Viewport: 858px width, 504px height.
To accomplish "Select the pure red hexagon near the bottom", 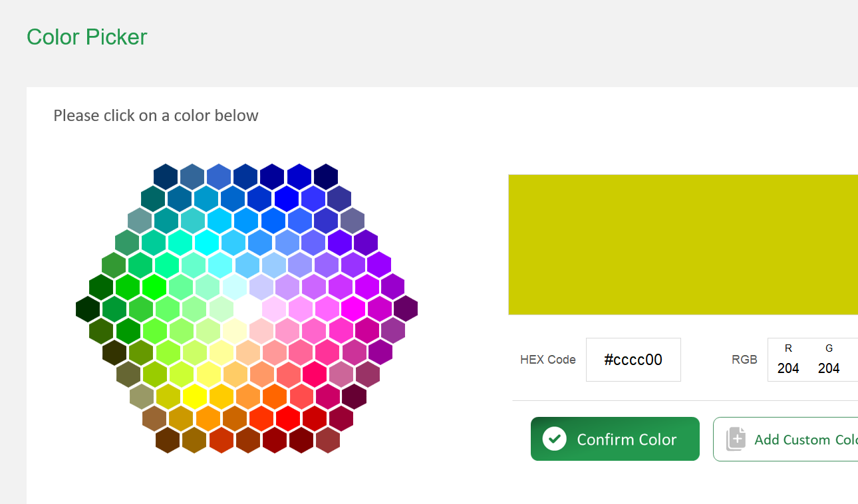I will pos(289,418).
